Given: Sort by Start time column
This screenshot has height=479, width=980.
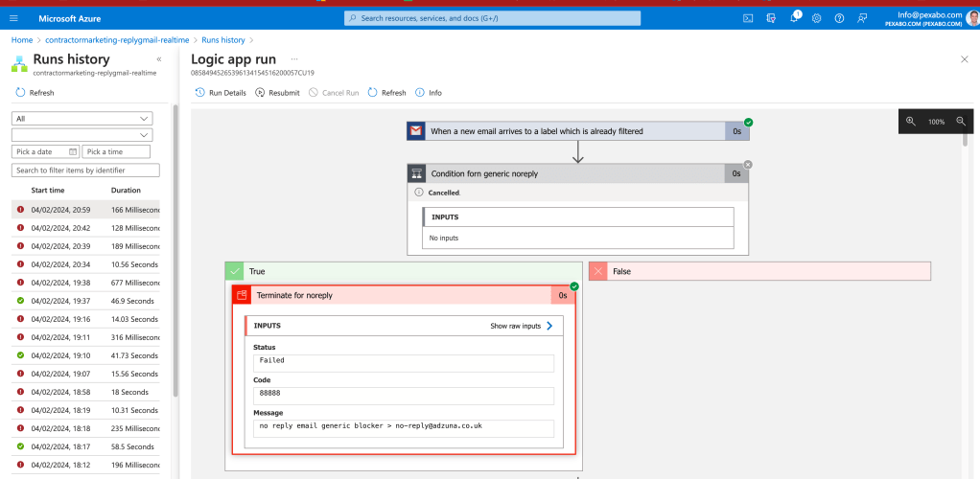Looking at the screenshot, I should coord(48,191).
